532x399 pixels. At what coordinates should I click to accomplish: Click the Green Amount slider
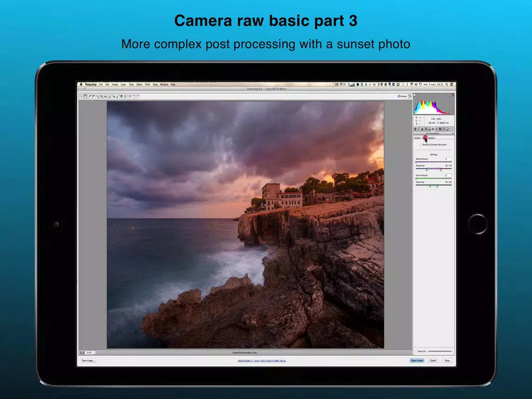pos(434,178)
